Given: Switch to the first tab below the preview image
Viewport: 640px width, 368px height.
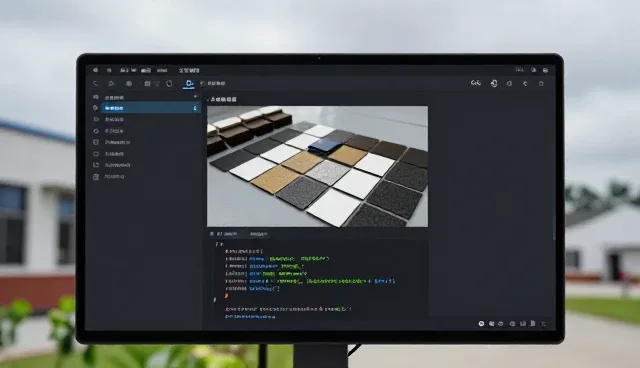Looking at the screenshot, I should (224, 234).
